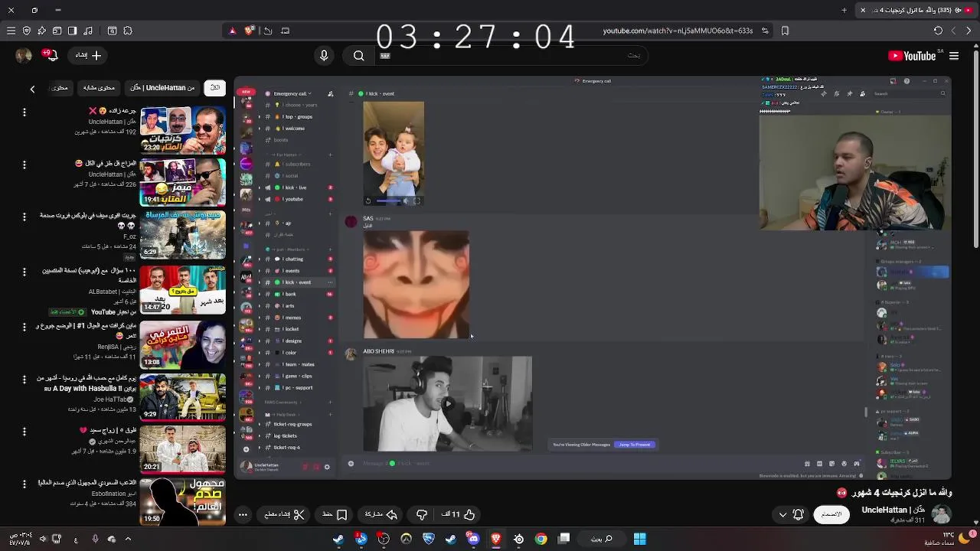Open Discord from the taskbar
980x551 pixels.
point(473,539)
